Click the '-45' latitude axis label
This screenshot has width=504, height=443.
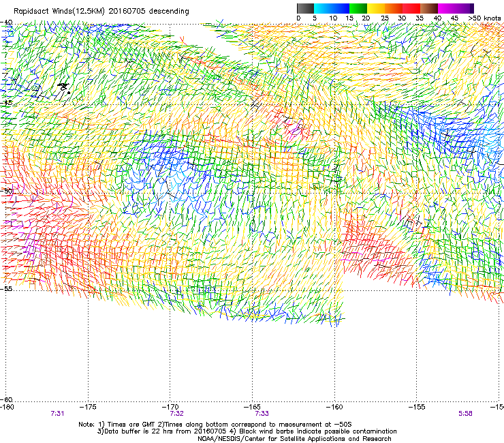(6, 103)
